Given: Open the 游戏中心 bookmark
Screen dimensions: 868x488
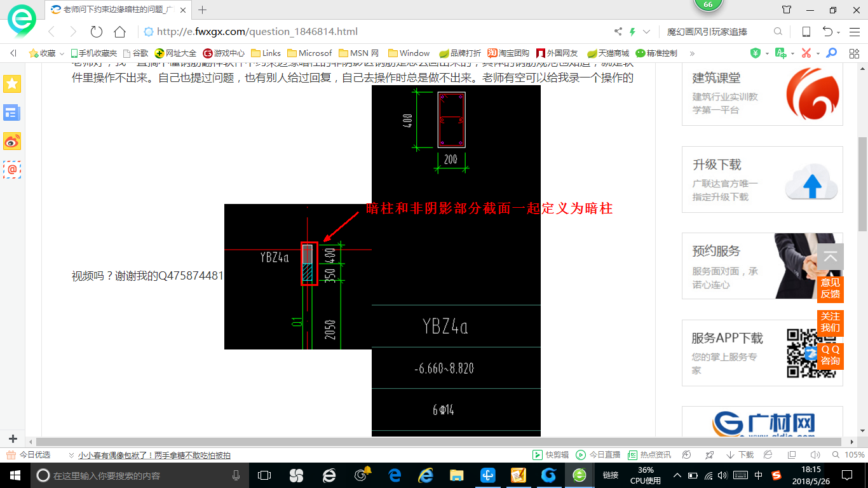Looking at the screenshot, I should [224, 53].
